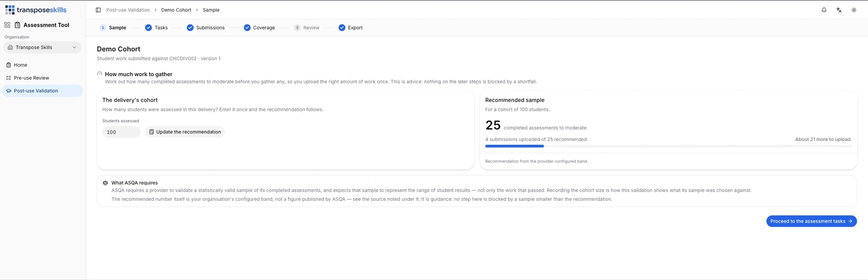This screenshot has height=280, width=868.
Task: Click 'The delivery's cohort' heading
Action: point(130,100)
